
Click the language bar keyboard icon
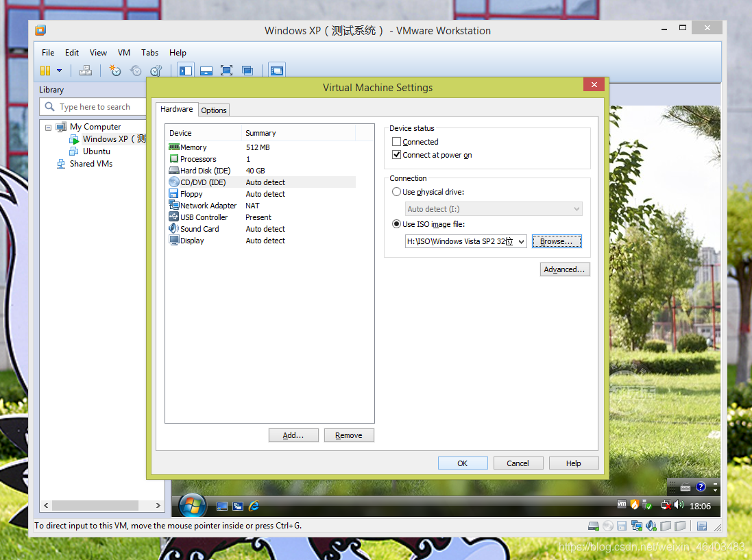click(x=686, y=487)
